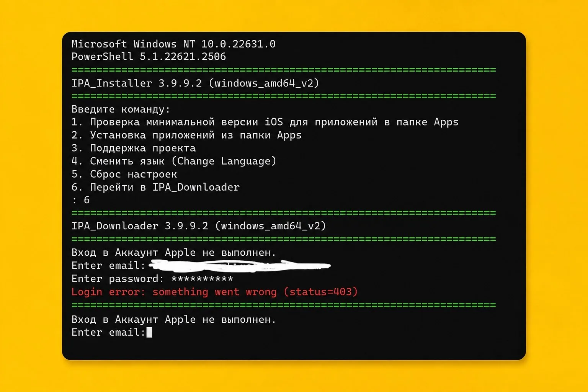
Task: Select menu line 4 'Сменить язык (Change Language)'
Action: point(174,162)
